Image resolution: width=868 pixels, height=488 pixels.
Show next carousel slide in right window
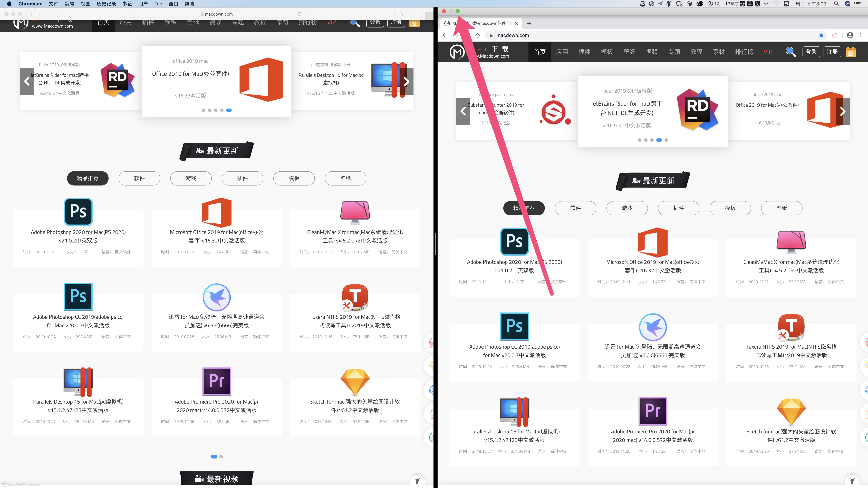(x=842, y=111)
